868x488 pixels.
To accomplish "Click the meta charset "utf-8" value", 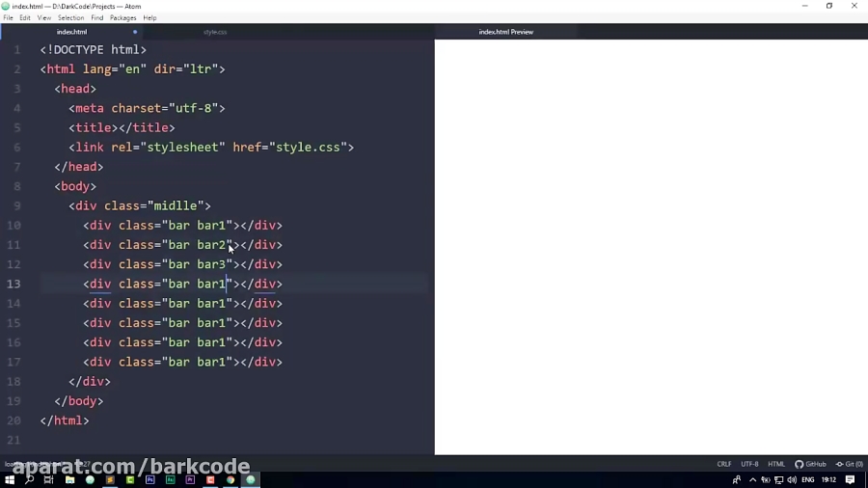I will click(193, 108).
